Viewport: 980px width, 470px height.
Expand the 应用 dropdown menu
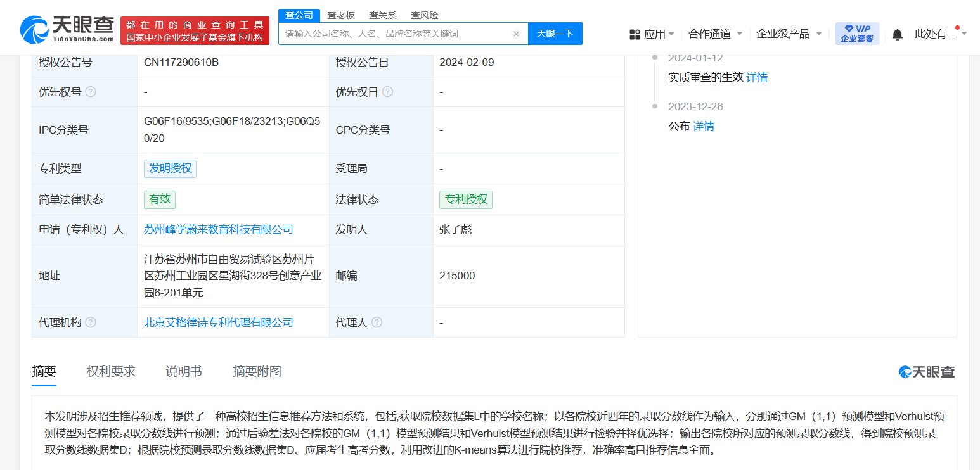click(x=652, y=34)
